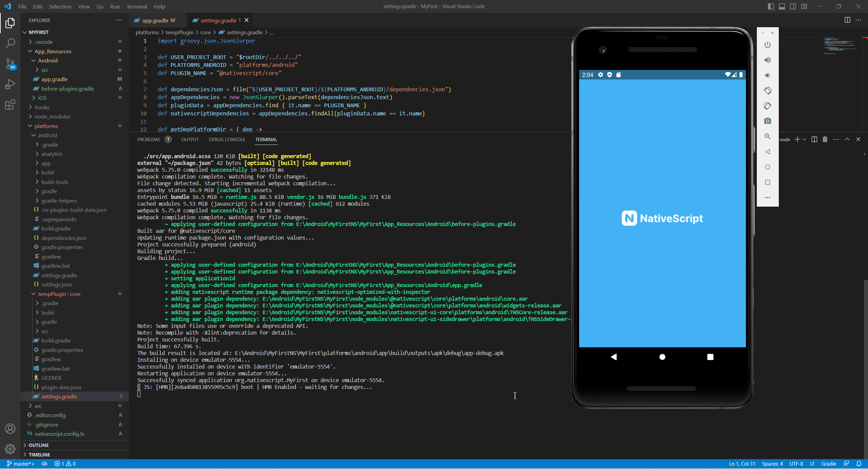
Task: Expand the OUTLINE section
Action: pyautogui.click(x=39, y=445)
